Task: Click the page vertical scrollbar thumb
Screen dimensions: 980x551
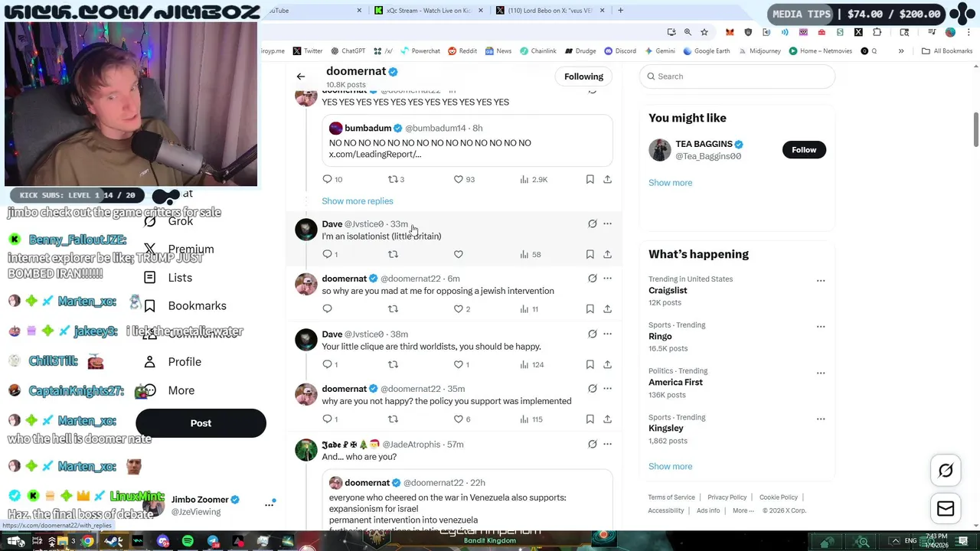Action: point(975,130)
